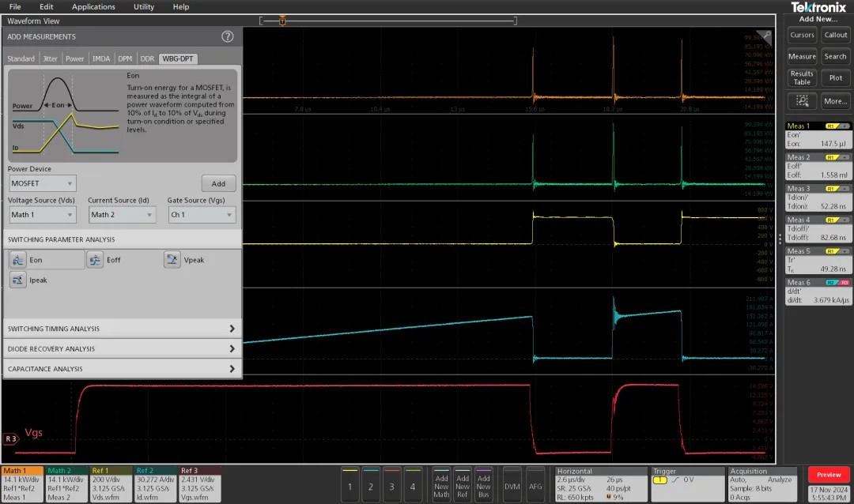854x504 pixels.
Task: Click the Plot button
Action: (836, 78)
